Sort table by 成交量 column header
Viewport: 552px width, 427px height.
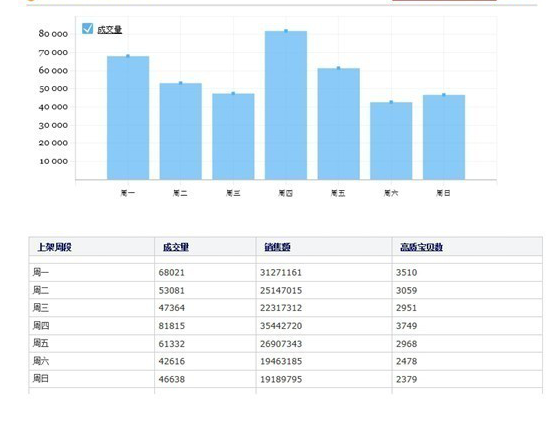click(x=176, y=247)
